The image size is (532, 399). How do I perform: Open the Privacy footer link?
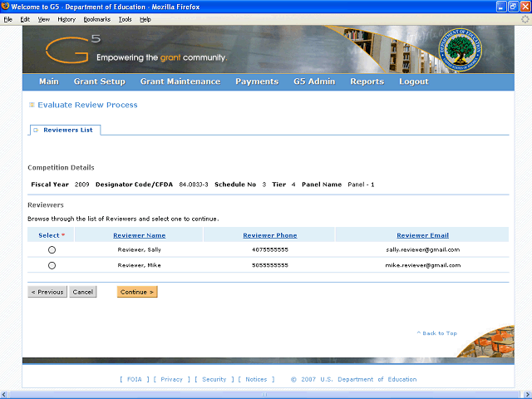171,379
